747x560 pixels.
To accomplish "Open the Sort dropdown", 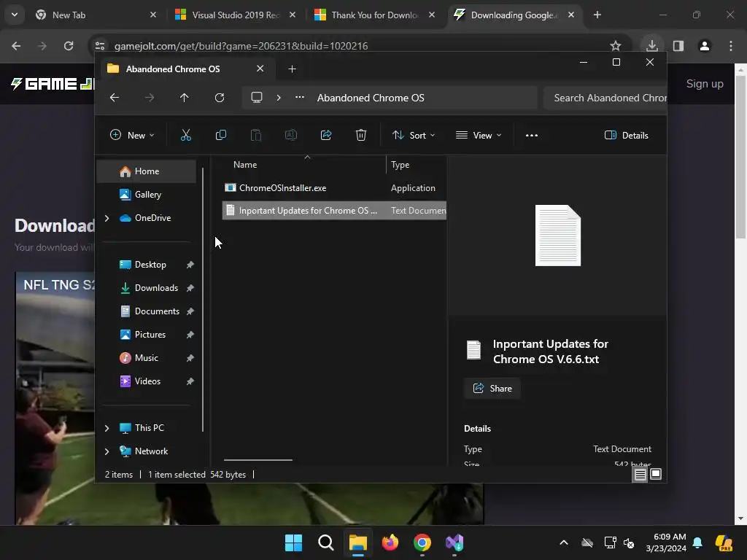I will pos(414,135).
